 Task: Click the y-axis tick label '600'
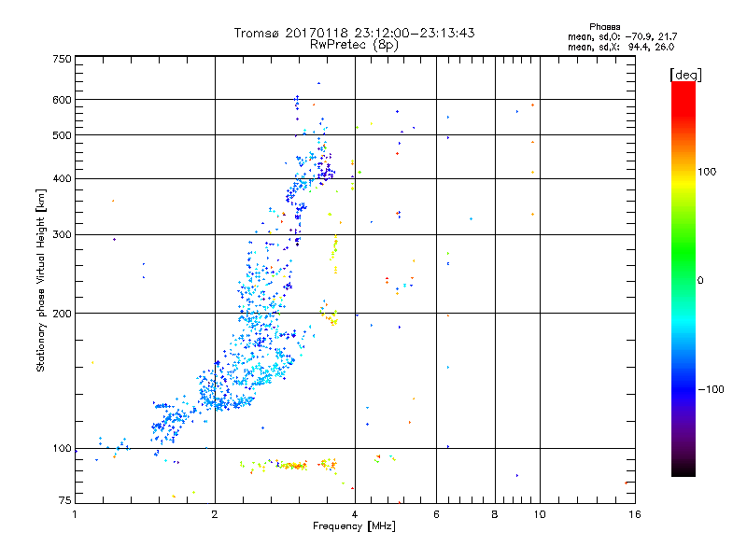[63, 100]
